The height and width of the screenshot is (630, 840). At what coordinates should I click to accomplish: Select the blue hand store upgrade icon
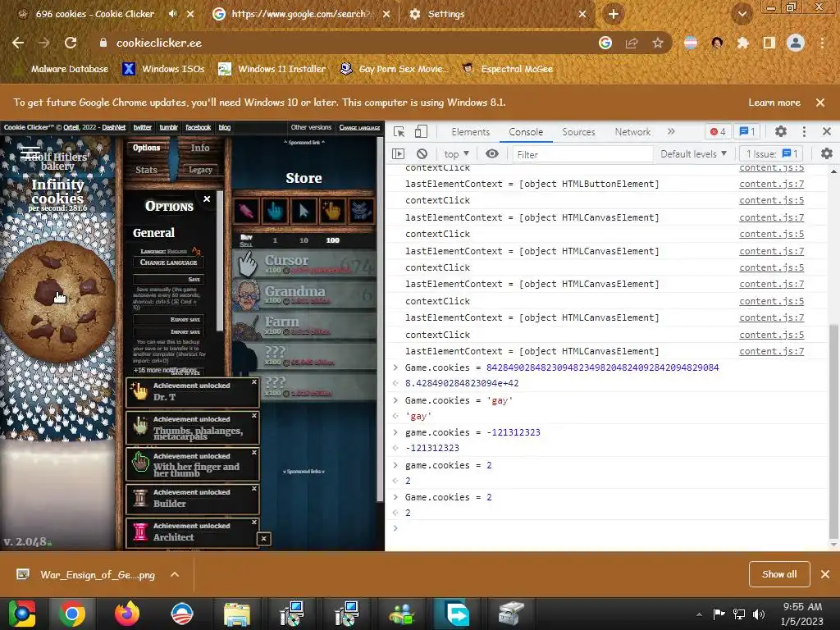(275, 211)
